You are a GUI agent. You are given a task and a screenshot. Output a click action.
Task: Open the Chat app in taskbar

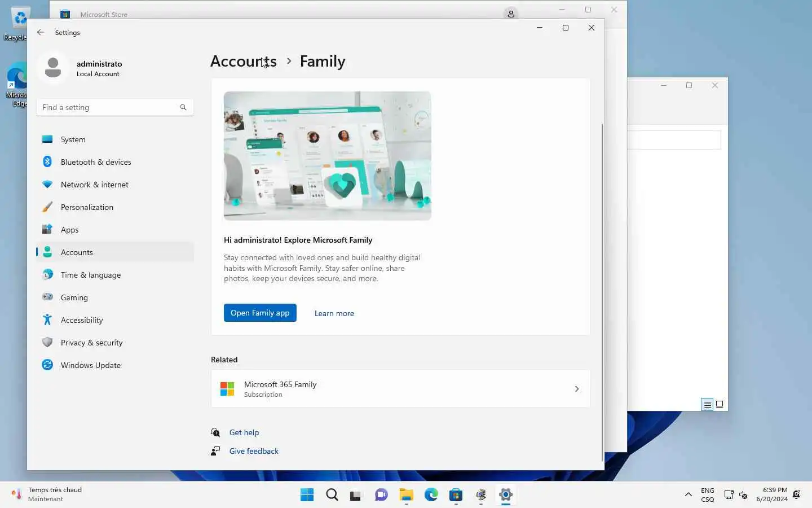(382, 495)
